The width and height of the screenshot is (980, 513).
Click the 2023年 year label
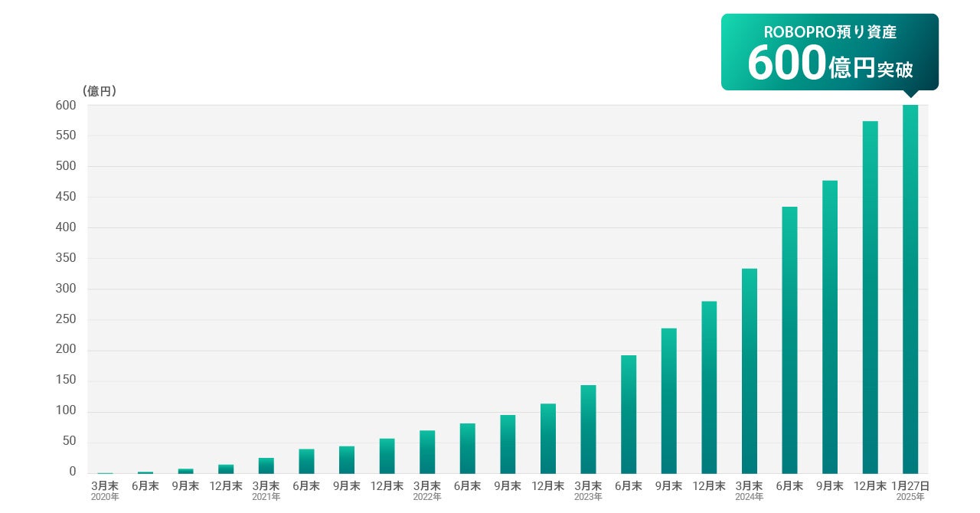(x=588, y=497)
